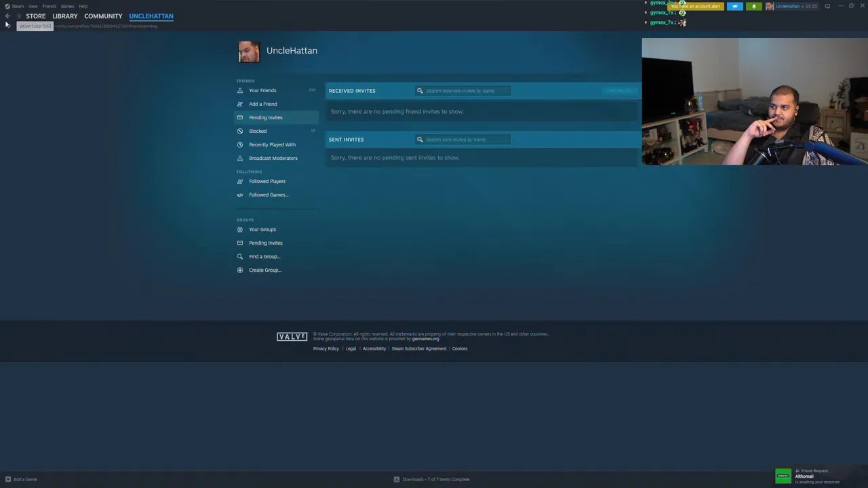Click the small avatar in the title bar

(769, 6)
